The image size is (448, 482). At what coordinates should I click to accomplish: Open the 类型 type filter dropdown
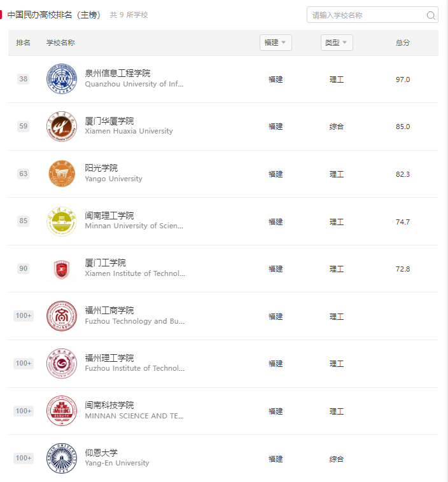(337, 43)
